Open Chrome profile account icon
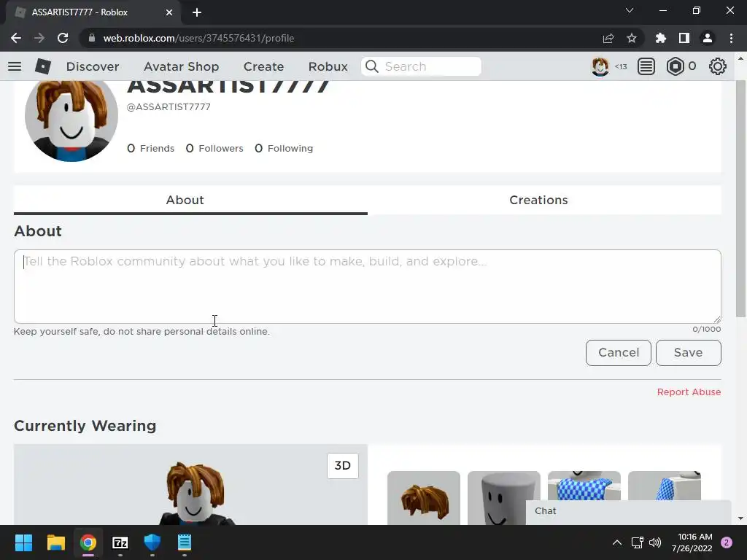This screenshot has width=747, height=560. pyautogui.click(x=708, y=38)
